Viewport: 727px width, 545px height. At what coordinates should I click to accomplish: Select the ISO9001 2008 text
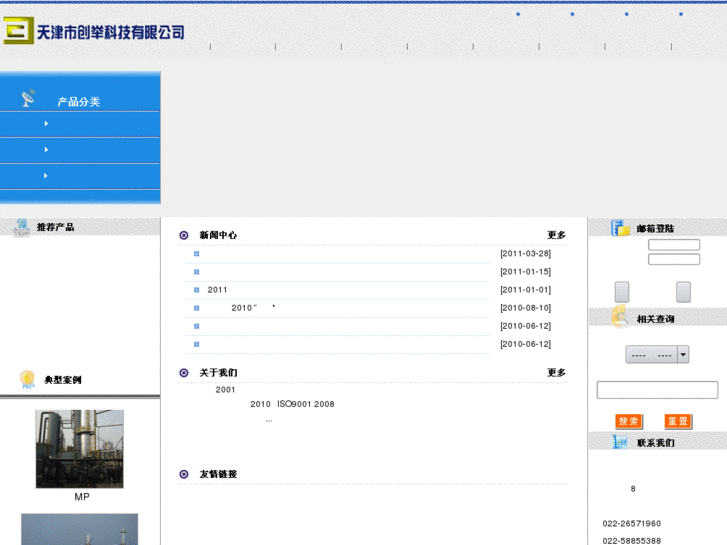pyautogui.click(x=306, y=404)
